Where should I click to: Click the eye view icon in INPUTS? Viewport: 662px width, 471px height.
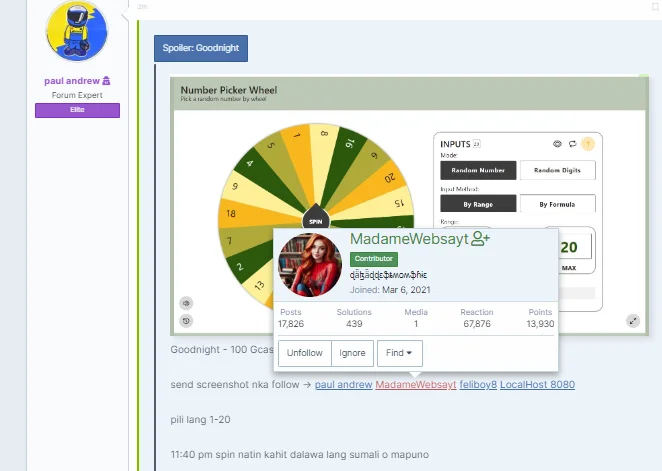tap(557, 144)
